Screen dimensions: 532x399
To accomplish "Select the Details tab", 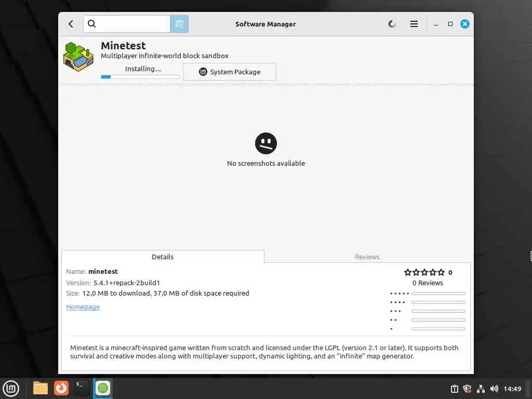I will coord(163,257).
